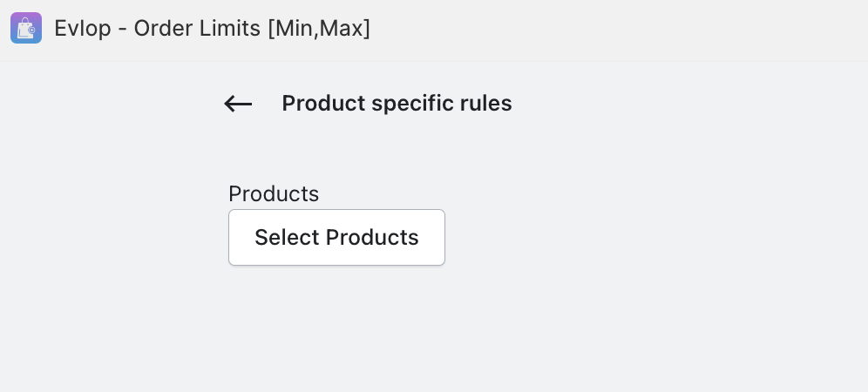Go back using the left arrow
Viewport: 868px width, 392px height.
[238, 105]
